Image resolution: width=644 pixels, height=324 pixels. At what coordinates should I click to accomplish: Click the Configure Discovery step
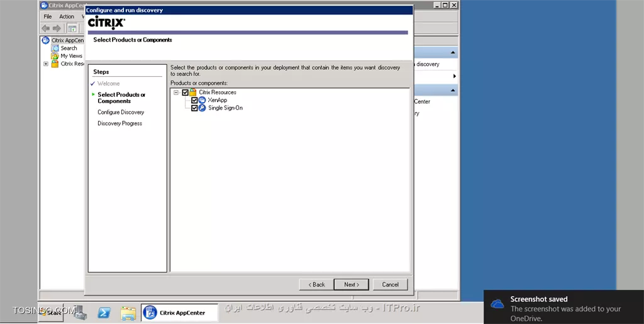[121, 112]
